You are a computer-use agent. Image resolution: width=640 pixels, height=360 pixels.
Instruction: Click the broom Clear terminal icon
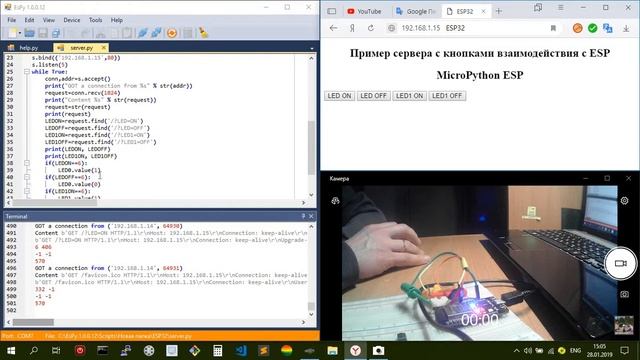pos(203,33)
